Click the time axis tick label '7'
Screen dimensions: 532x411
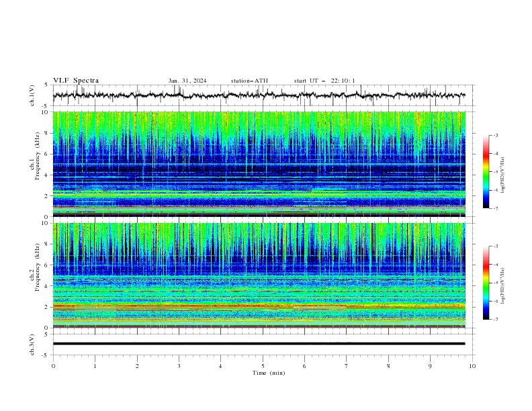pos(347,366)
